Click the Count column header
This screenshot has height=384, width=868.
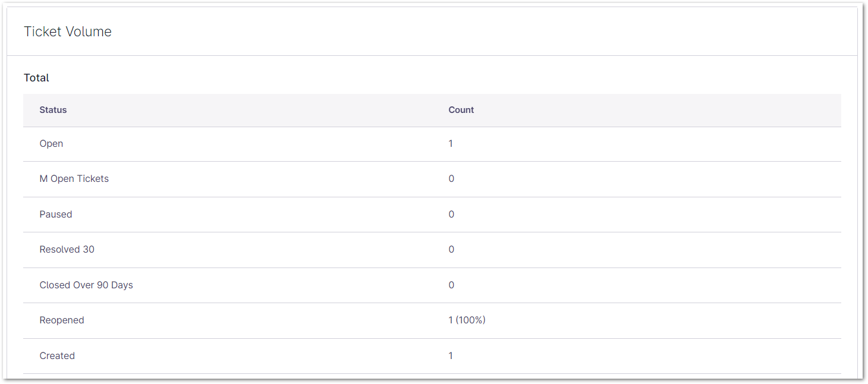click(461, 110)
